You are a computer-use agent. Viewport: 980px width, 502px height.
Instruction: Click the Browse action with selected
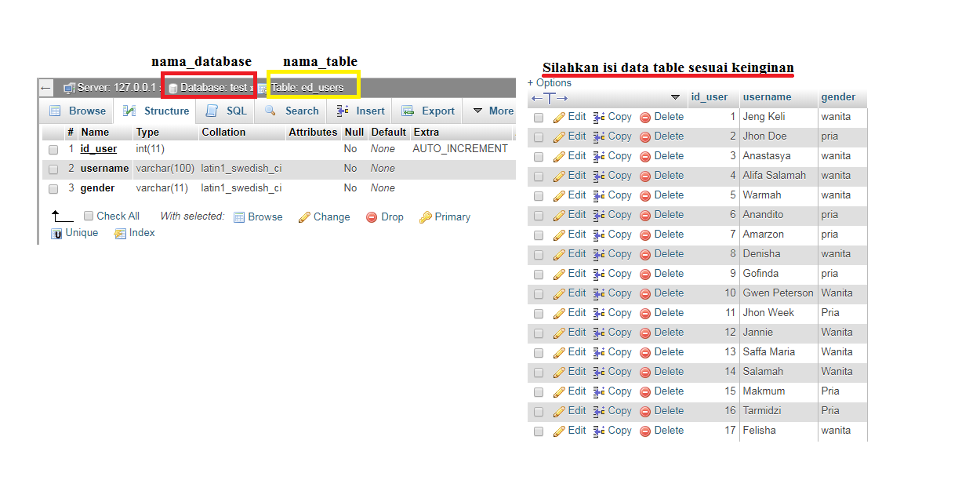pyautogui.click(x=259, y=216)
